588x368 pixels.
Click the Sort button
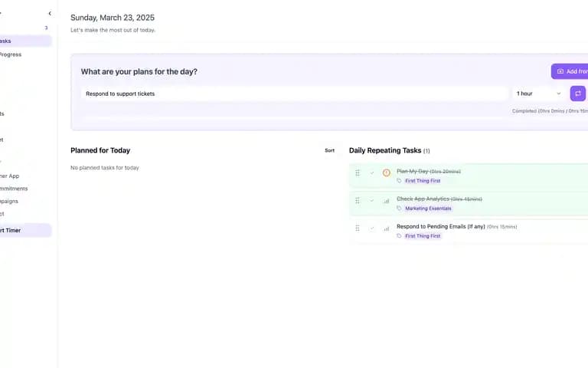coord(330,150)
